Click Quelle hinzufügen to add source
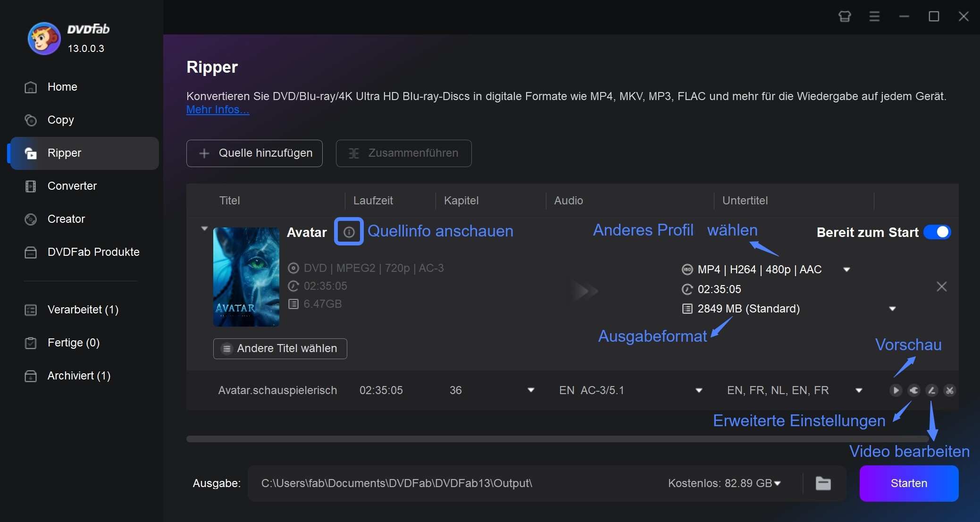This screenshot has height=522, width=980. click(255, 153)
